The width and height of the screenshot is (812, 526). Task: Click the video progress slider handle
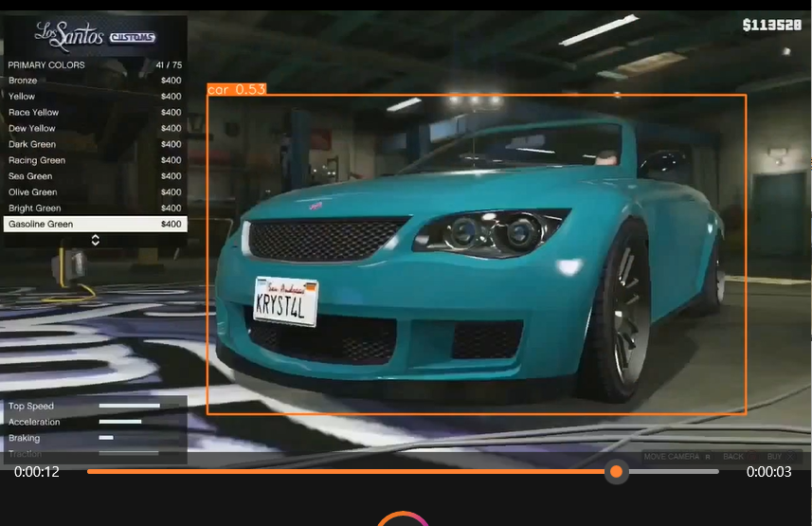[x=616, y=472]
